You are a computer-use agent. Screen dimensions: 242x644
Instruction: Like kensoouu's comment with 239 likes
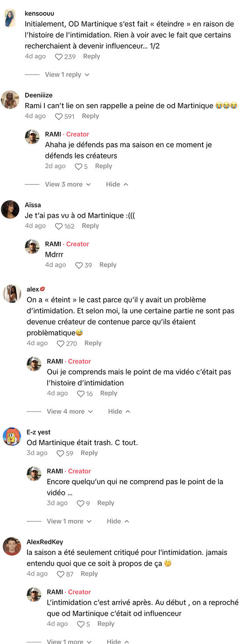click(59, 57)
